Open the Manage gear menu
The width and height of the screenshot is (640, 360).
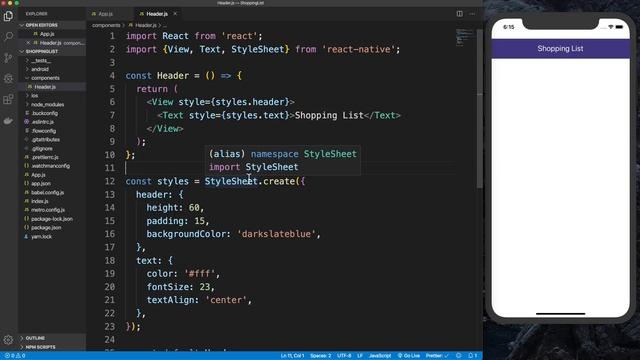click(x=8, y=339)
